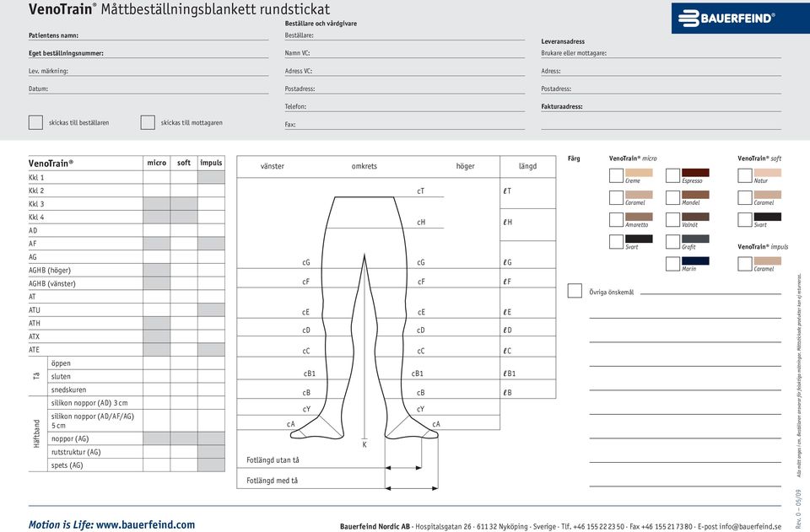The width and height of the screenshot is (810, 532).
Task: Click the 'rutstruktur (AG)' row label
Action: (x=76, y=452)
